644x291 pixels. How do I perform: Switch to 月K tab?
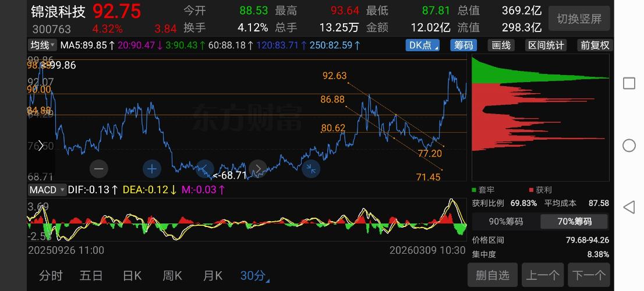tap(213, 276)
